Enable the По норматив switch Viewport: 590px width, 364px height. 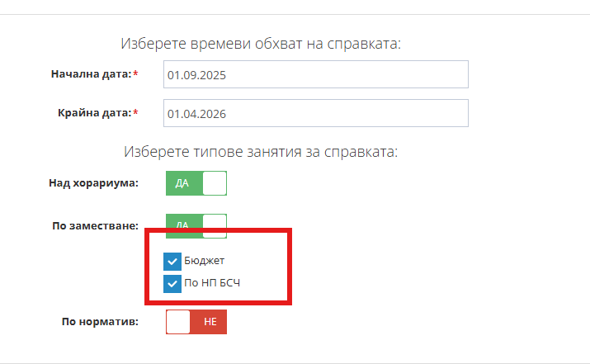coord(196,322)
